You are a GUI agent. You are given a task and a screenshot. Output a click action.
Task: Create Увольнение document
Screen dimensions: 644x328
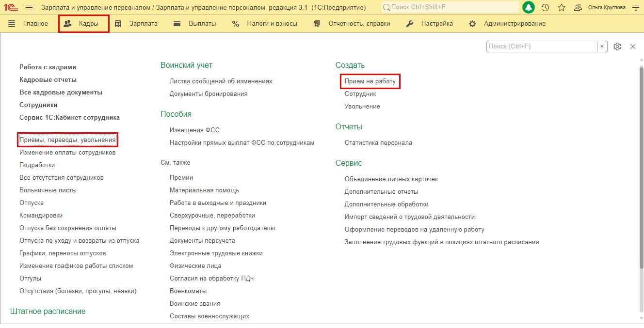362,107
